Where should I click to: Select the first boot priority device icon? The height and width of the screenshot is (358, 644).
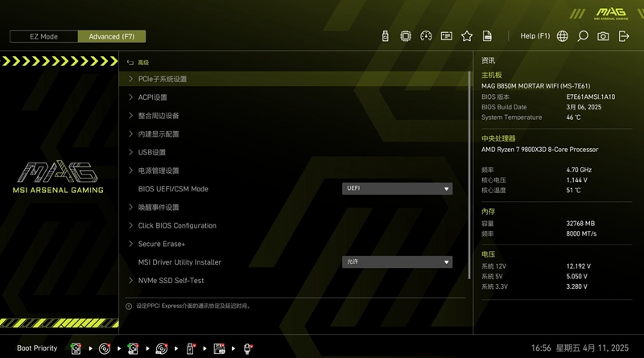(76, 348)
